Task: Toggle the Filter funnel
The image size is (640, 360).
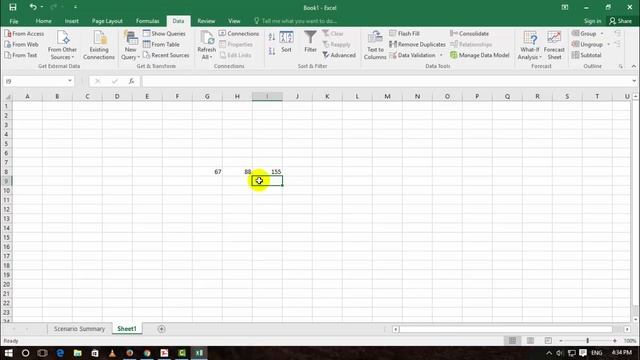Action: [310, 42]
